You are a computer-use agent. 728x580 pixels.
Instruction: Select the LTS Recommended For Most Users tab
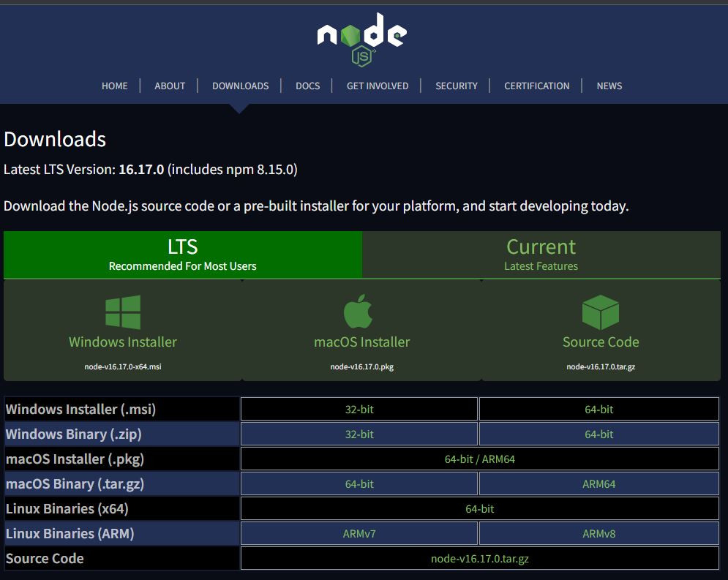click(182, 255)
